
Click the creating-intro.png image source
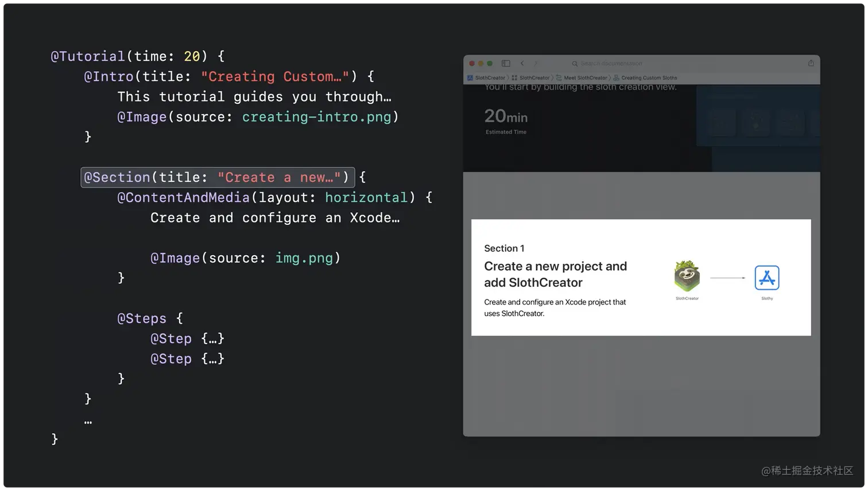(x=316, y=117)
